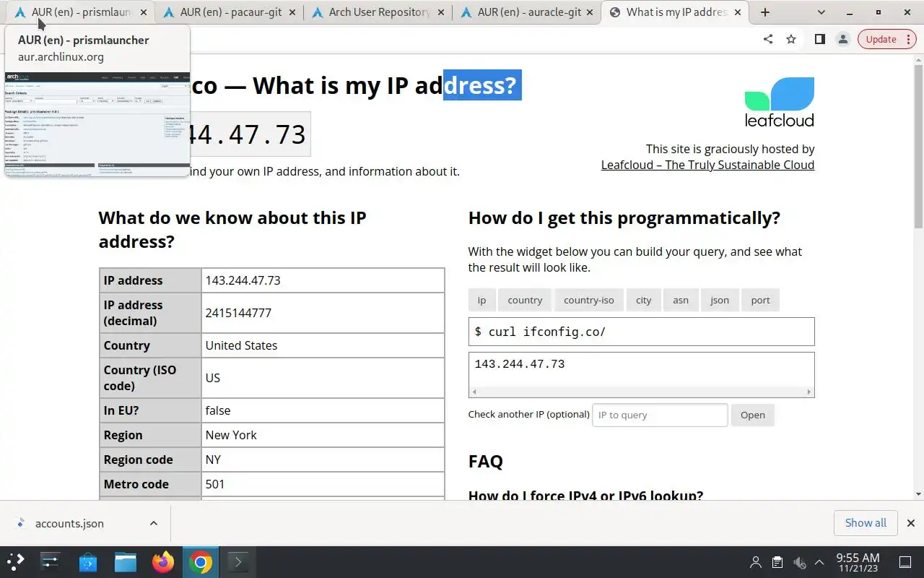Click the user icon in the system tray
This screenshot has width=924, height=578.
[x=756, y=562]
